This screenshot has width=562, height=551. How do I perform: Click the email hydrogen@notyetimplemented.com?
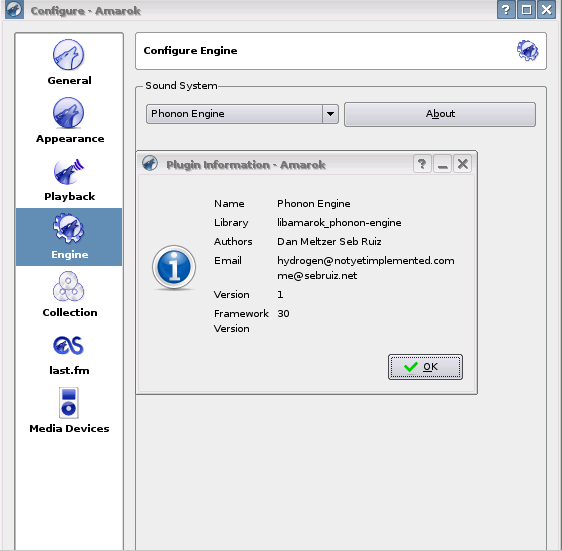(x=366, y=261)
